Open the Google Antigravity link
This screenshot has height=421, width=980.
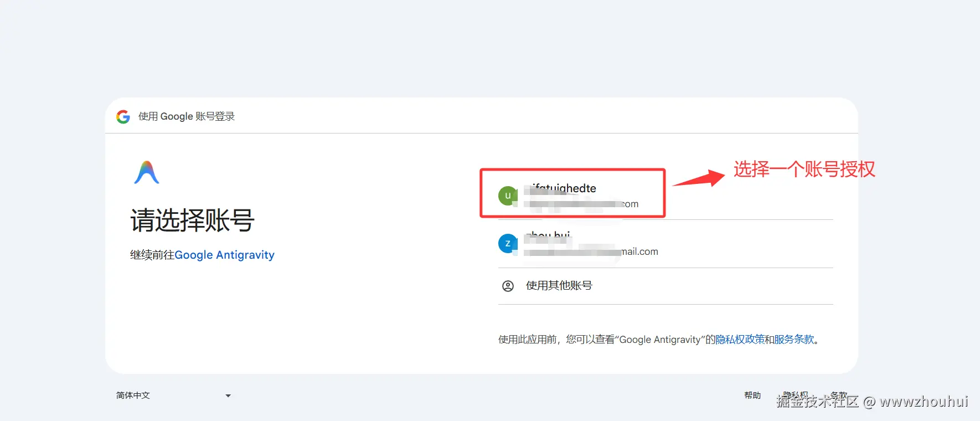click(224, 255)
